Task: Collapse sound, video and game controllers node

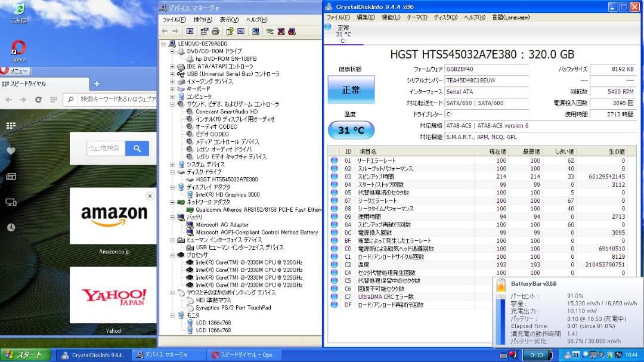Action: click(172, 104)
